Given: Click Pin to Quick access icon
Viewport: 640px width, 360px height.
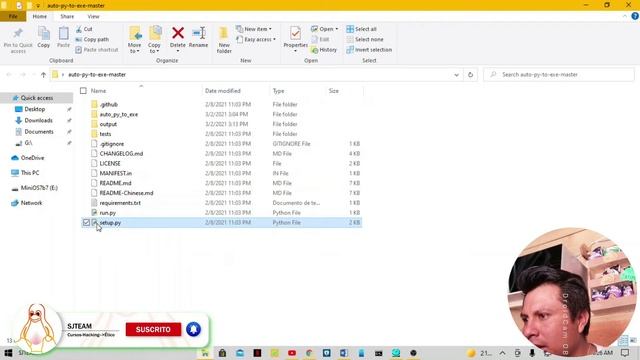Looking at the screenshot, I should point(18,40).
